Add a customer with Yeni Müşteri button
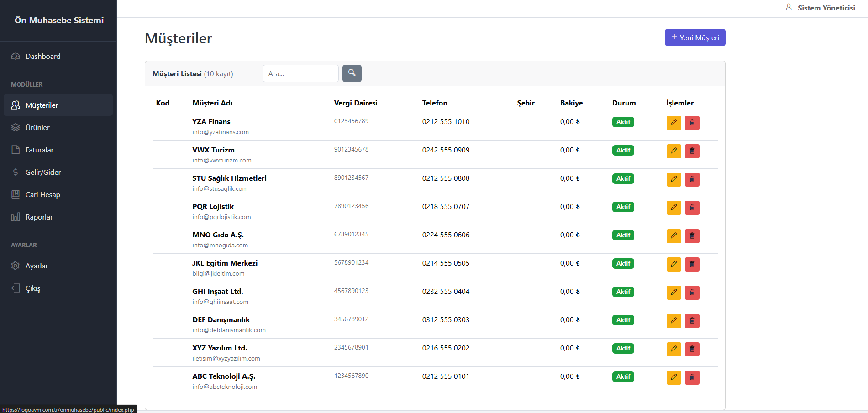This screenshot has height=413, width=868. tap(695, 37)
